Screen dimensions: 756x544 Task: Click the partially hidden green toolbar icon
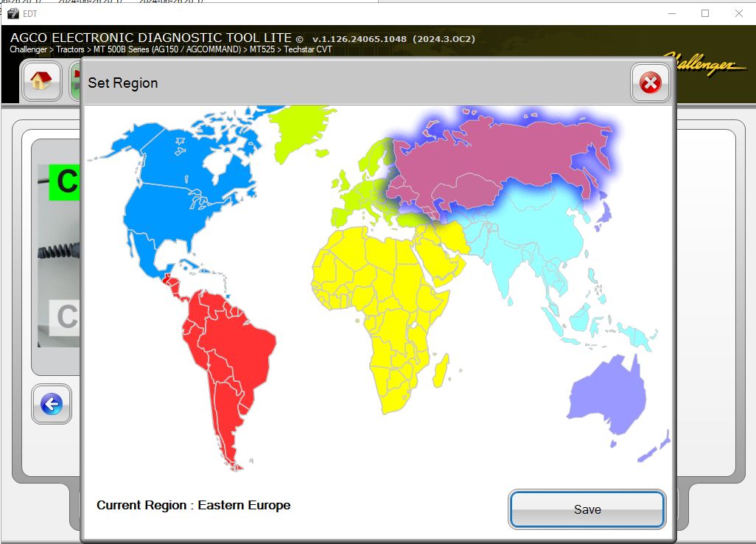click(x=76, y=80)
